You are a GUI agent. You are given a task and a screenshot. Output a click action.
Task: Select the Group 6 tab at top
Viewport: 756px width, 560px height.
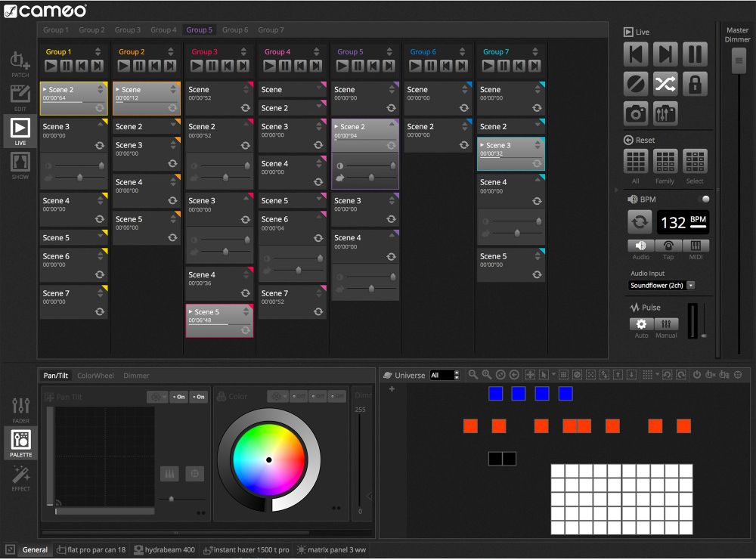click(235, 30)
